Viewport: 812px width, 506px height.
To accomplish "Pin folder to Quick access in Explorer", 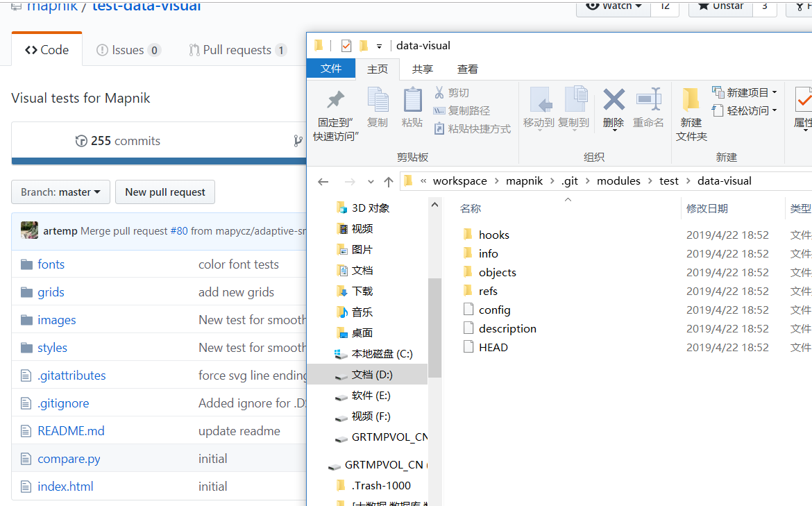I will [x=335, y=115].
